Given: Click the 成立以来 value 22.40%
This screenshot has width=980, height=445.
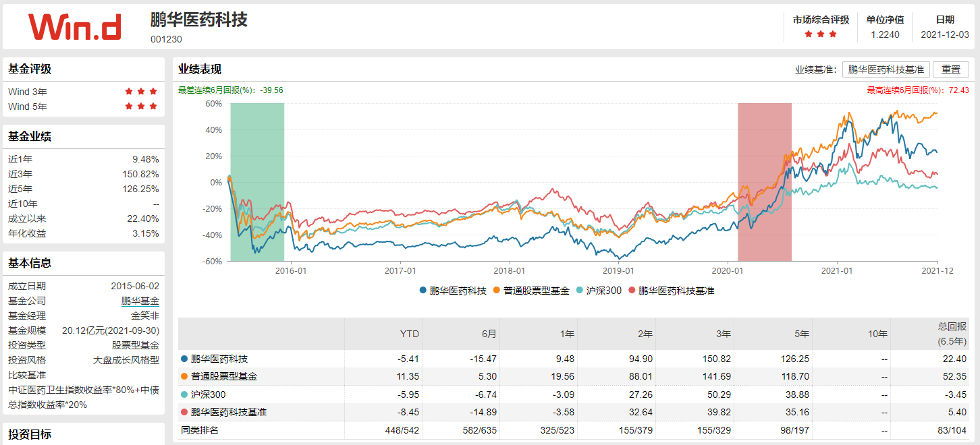Looking at the screenshot, I should point(143,219).
